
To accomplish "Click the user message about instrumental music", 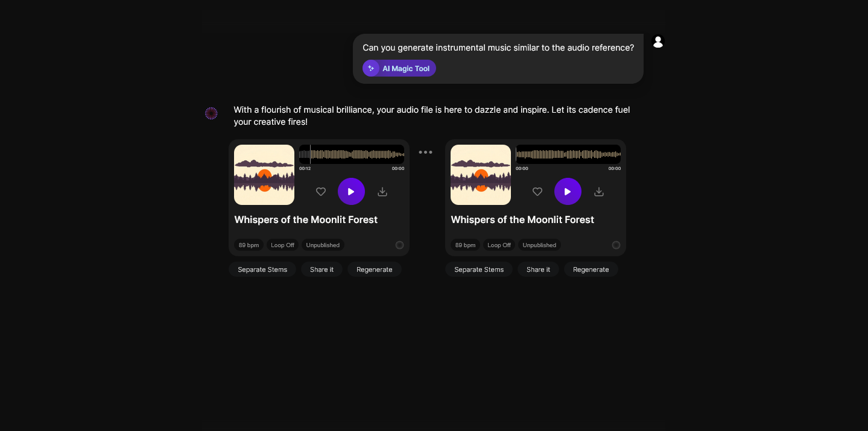I will (x=498, y=48).
